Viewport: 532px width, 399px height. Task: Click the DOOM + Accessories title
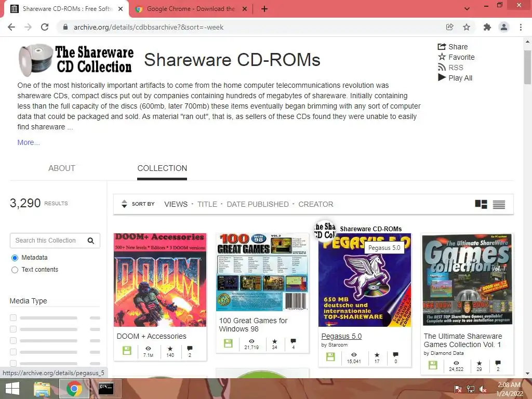pos(151,336)
